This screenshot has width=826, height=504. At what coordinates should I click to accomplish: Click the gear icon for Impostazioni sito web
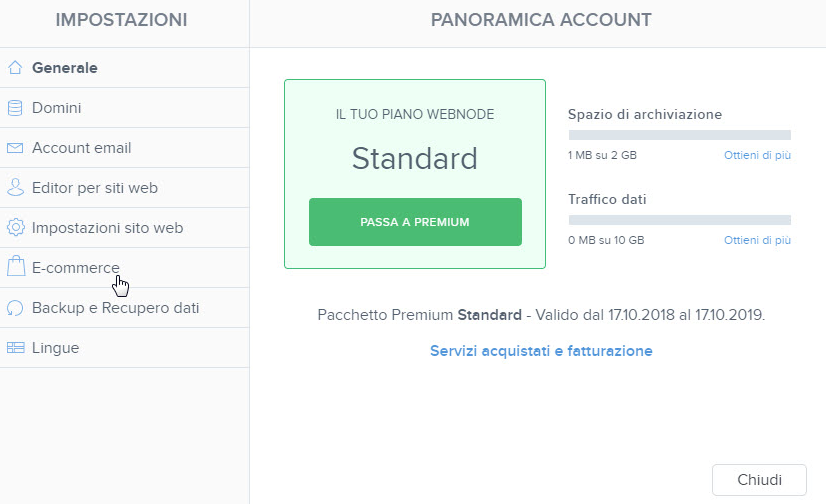(15, 228)
